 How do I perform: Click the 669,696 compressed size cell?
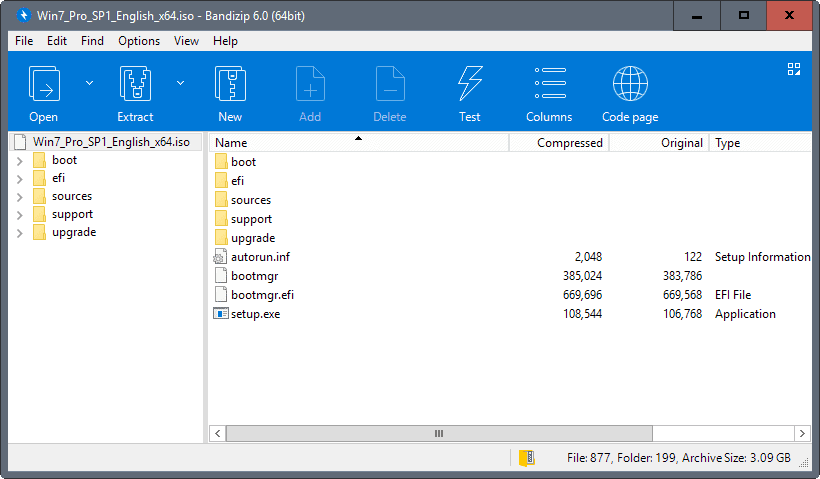pos(583,294)
